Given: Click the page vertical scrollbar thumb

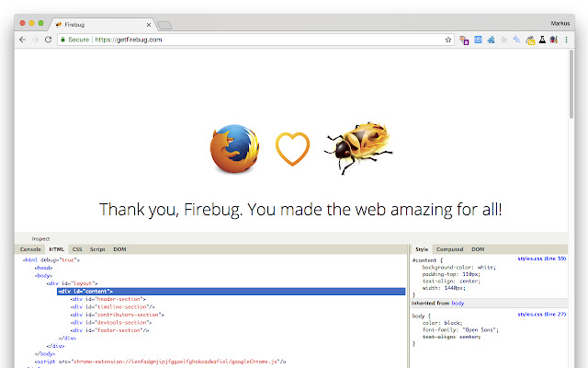Looking at the screenshot, I should pos(571,85).
